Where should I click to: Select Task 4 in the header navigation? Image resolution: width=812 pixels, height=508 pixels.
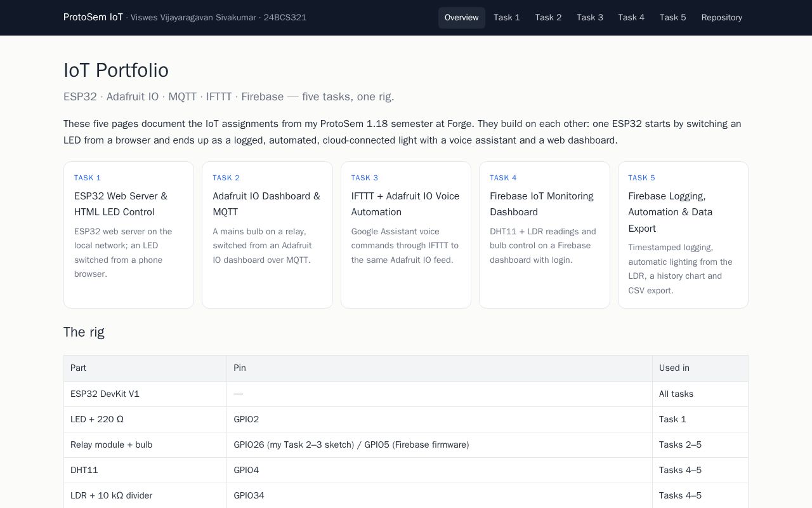631,18
